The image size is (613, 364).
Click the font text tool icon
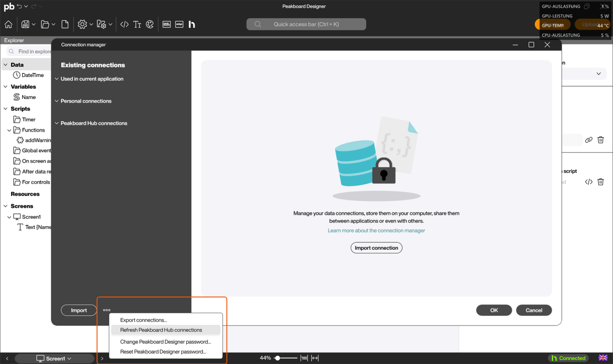pyautogui.click(x=137, y=24)
